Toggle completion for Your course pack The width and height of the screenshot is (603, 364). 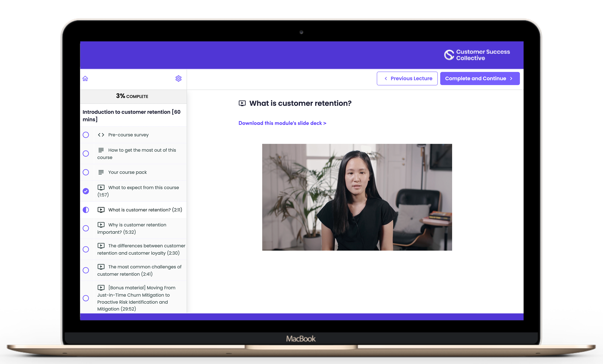click(x=86, y=173)
